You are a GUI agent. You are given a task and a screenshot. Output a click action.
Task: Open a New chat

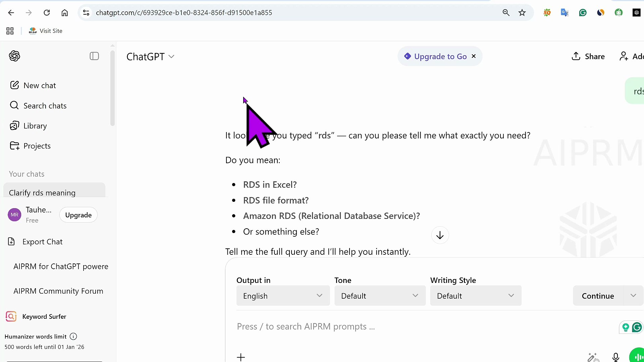39,85
